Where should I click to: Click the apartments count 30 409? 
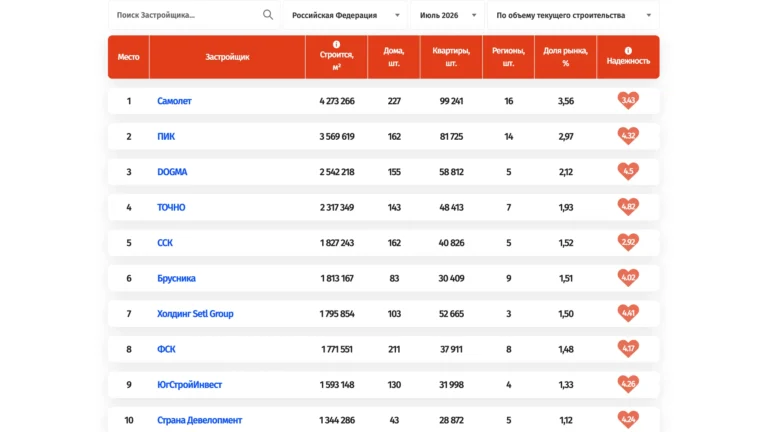[x=451, y=278]
